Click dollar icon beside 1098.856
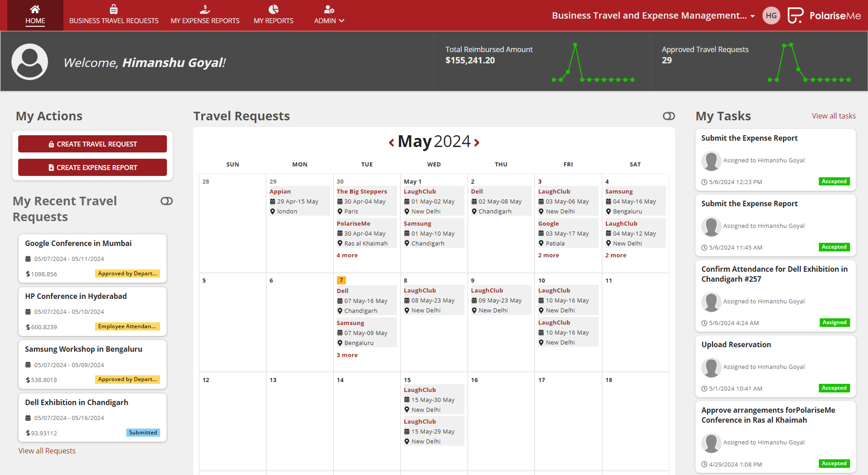The height and width of the screenshot is (475, 868). (28, 274)
